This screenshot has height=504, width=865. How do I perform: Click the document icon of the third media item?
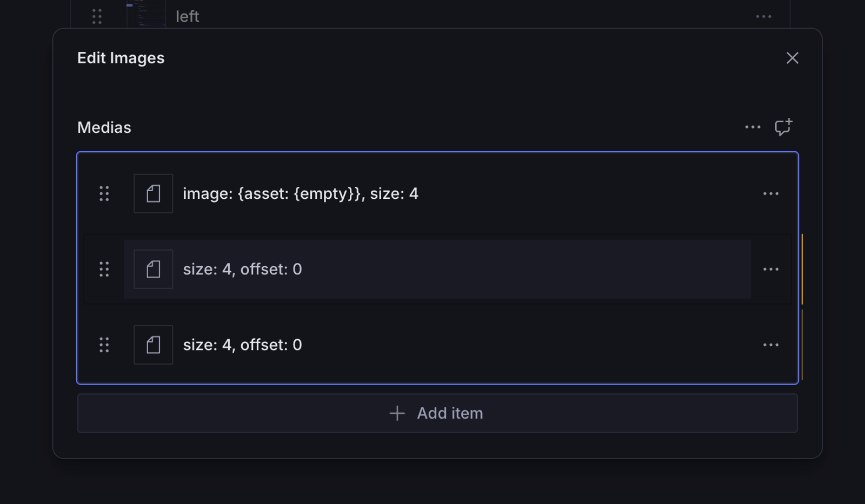(154, 345)
